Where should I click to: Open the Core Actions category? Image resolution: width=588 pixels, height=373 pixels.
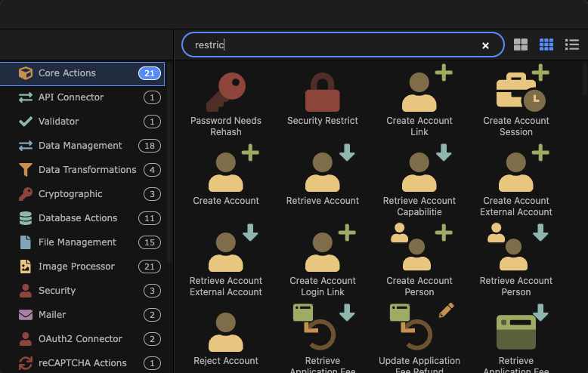67,73
